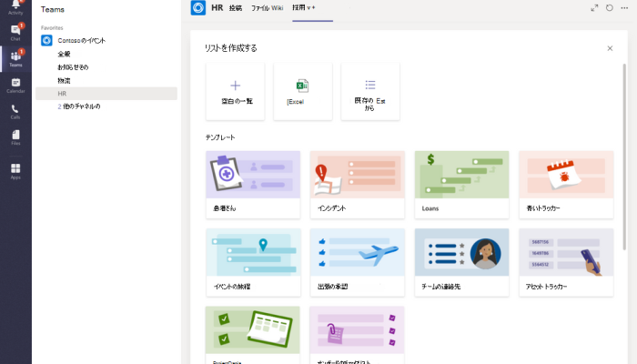637x364 pixels.
Task: Select the Teams icon in the sidebar
Action: 15,56
